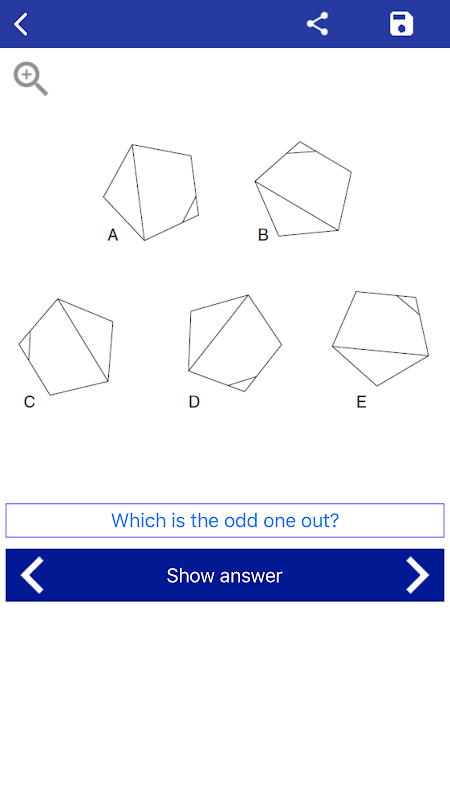Image resolution: width=450 pixels, height=800 pixels.
Task: Tap the letter label C
Action: tap(30, 402)
